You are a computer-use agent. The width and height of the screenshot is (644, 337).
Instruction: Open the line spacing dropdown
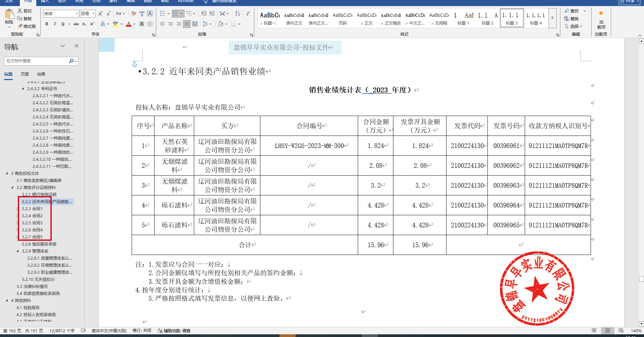tap(207, 24)
